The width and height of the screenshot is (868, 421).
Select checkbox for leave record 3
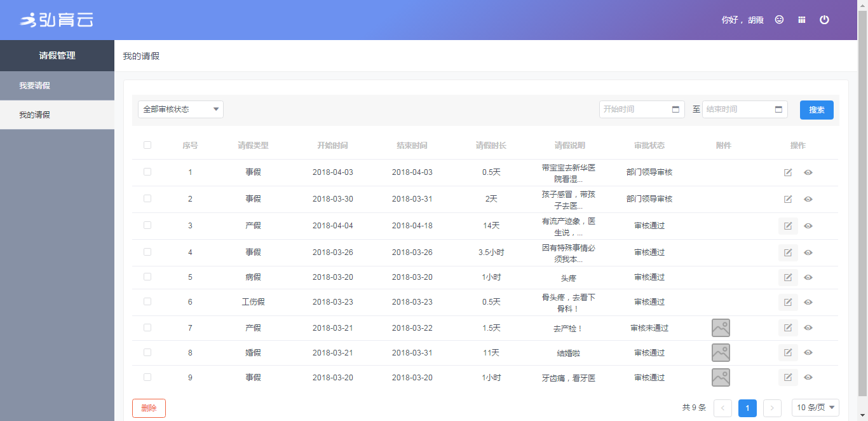tap(147, 225)
